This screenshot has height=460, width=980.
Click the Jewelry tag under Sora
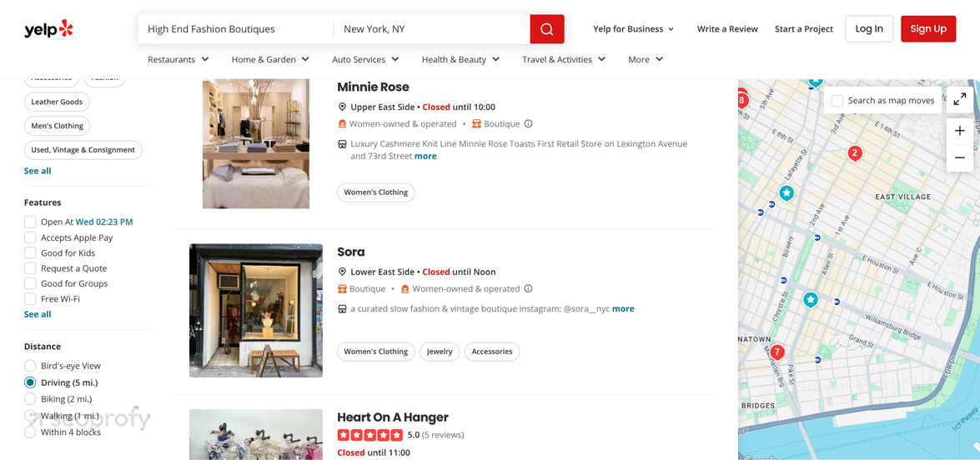(x=440, y=352)
